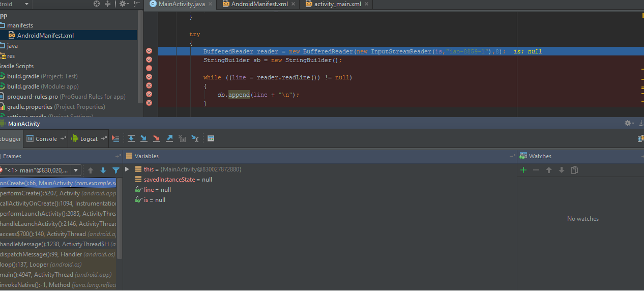This screenshot has height=291, width=644.
Task: Click the Run to Cursor icon
Action: tap(195, 138)
